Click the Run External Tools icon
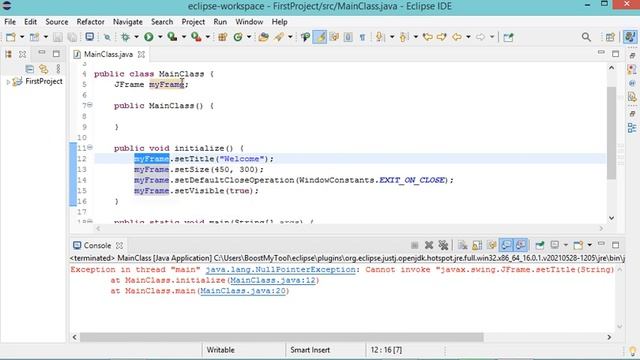 (196, 37)
